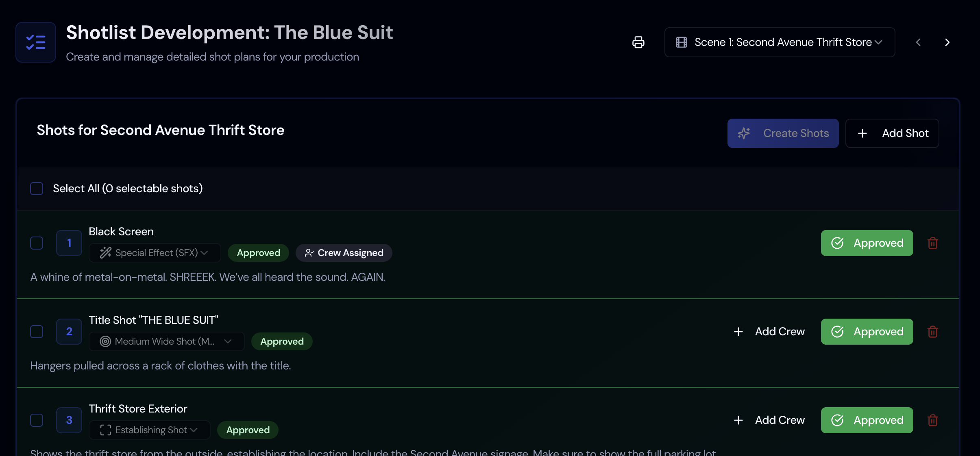Image resolution: width=980 pixels, height=456 pixels.
Task: Go to the previous scene with left arrow
Action: click(918, 42)
